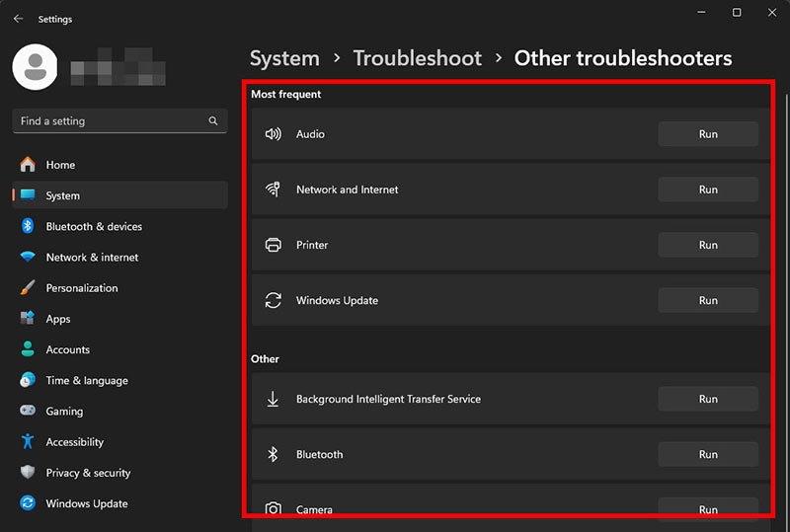Click the Most frequent heading
This screenshot has width=790, height=532.
click(x=286, y=94)
